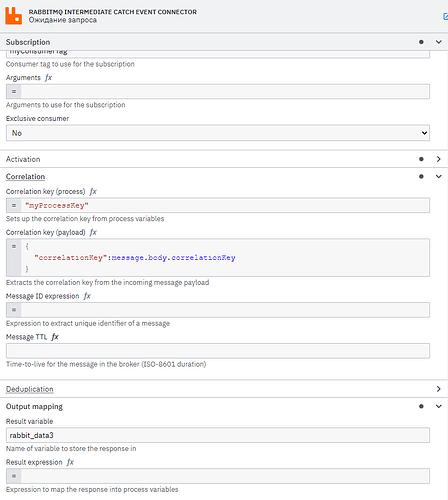Toggle fx icon beside Message TTL
The image size is (448, 500).
[55, 337]
